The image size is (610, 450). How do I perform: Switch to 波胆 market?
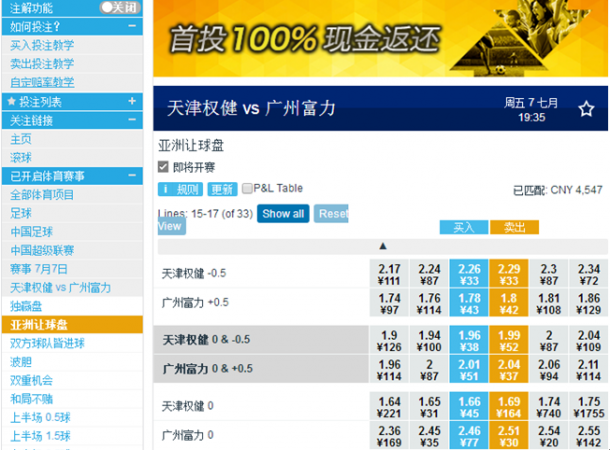click(21, 362)
